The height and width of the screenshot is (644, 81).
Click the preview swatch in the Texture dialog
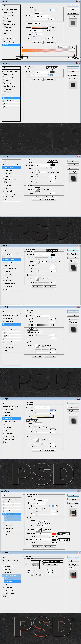click(x=73, y=574)
